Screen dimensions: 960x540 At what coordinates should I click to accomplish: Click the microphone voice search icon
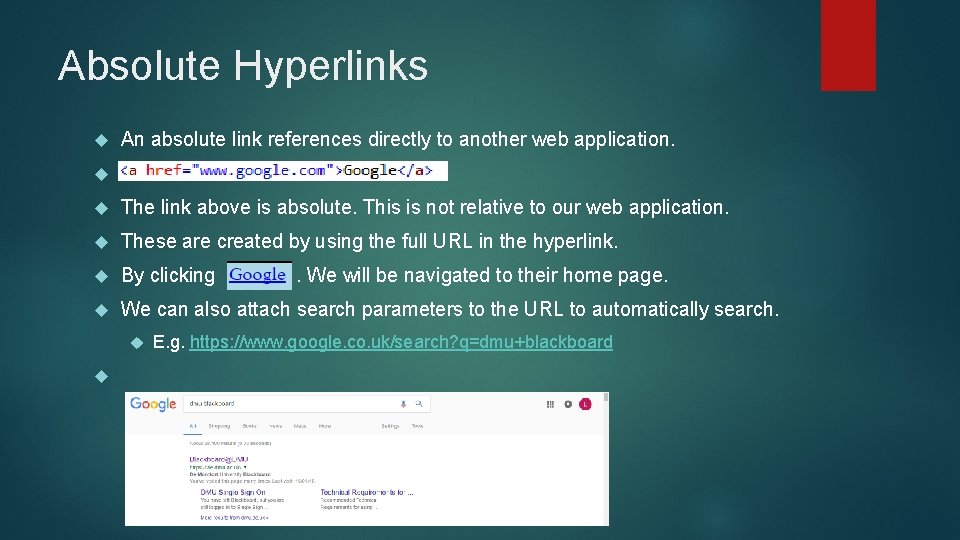[403, 404]
